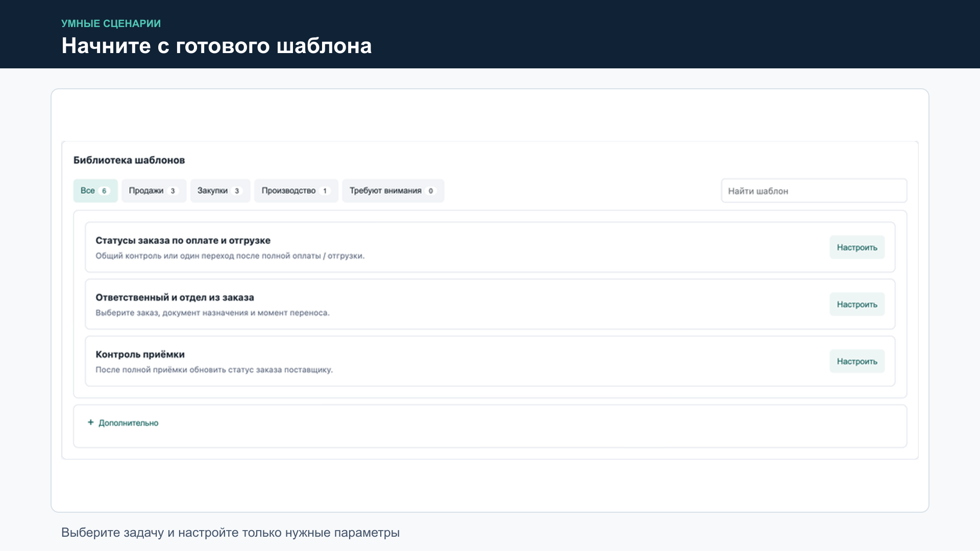Click the 'УМНЫЕ СЦЕНАРИИ' label
The width and height of the screenshot is (980, 551).
pyautogui.click(x=111, y=23)
